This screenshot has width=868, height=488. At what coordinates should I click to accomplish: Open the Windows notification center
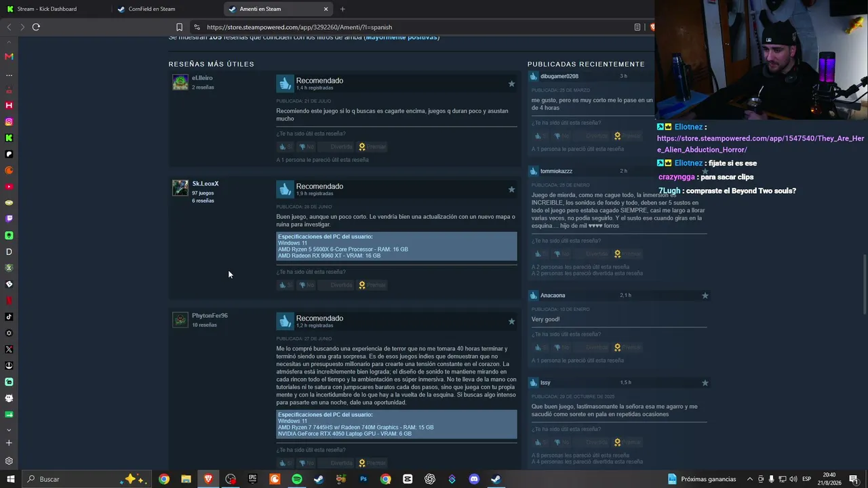(854, 479)
